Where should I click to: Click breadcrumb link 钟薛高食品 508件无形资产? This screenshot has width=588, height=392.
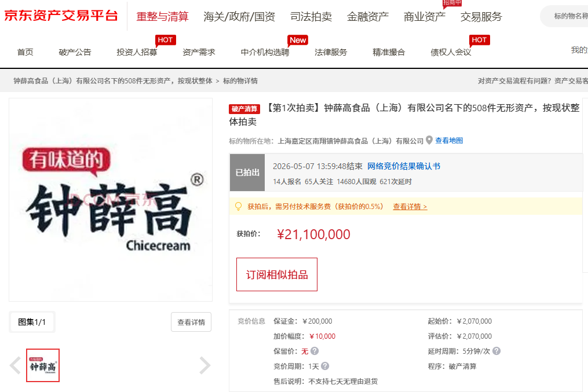click(x=113, y=81)
